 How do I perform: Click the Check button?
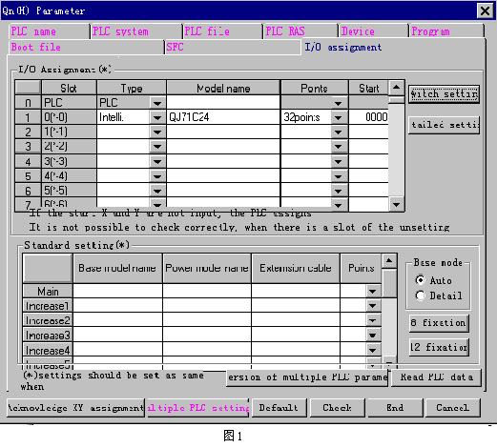(x=337, y=408)
